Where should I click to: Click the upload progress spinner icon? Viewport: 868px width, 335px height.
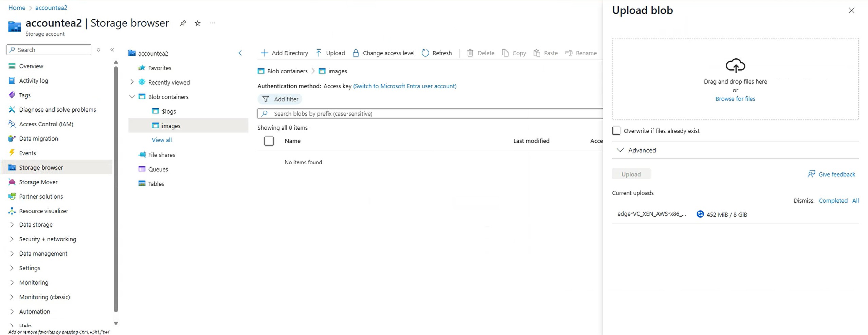pyautogui.click(x=700, y=214)
